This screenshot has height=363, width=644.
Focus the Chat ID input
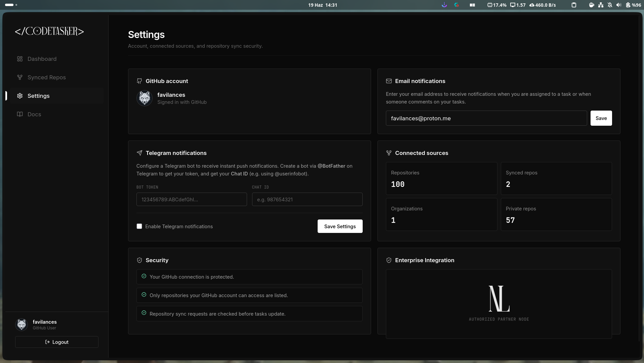coord(307,199)
